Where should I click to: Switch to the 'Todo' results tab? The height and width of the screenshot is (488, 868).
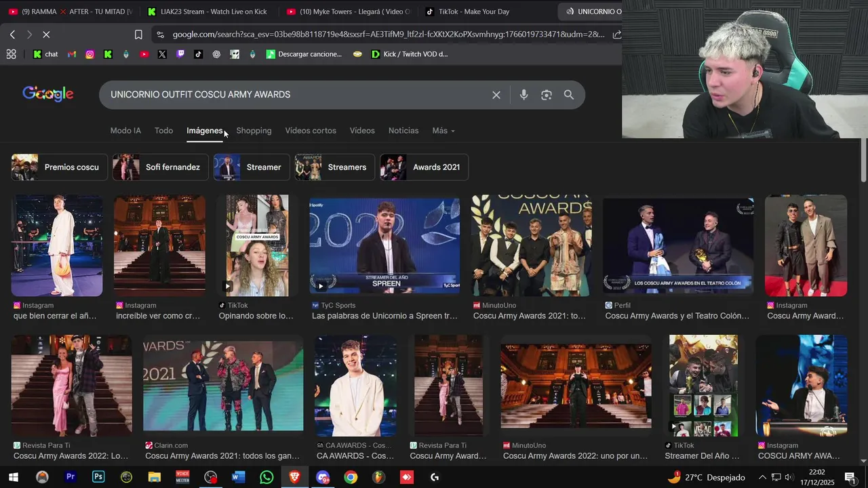pos(163,131)
